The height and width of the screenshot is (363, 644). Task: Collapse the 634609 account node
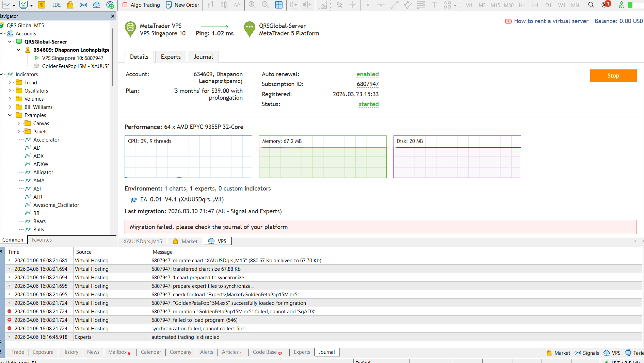coord(19,50)
